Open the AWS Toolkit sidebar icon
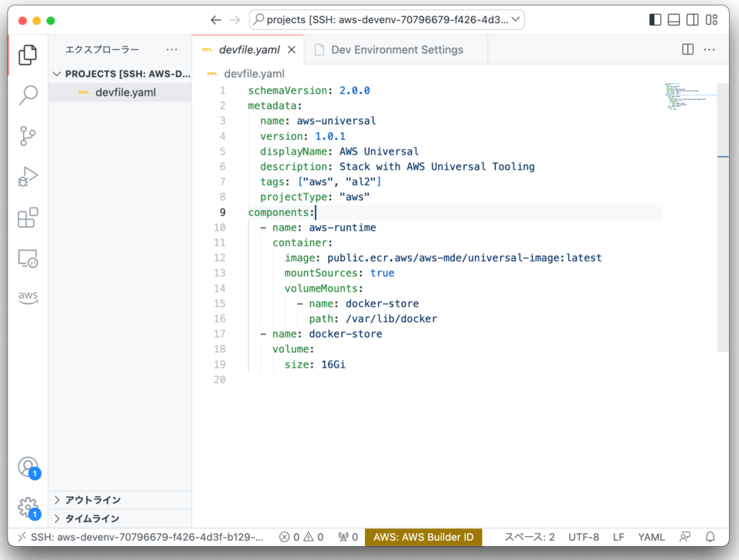The width and height of the screenshot is (739, 560). pos(28,297)
